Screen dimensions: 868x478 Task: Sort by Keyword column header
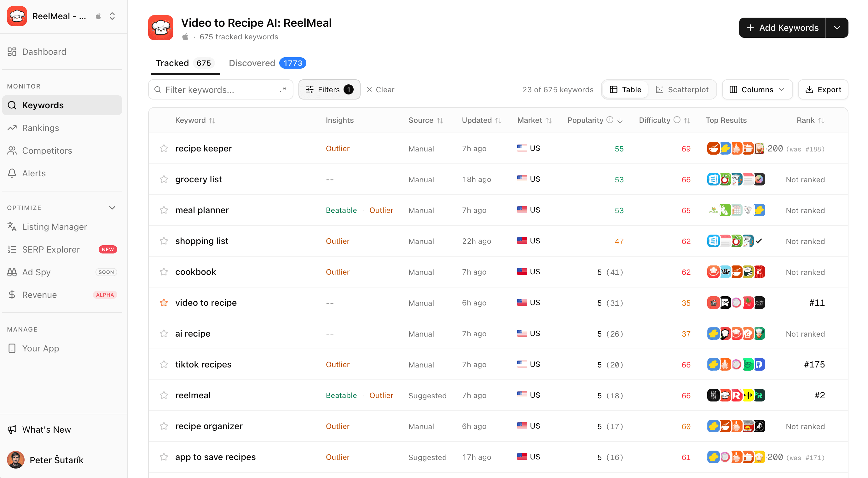[x=195, y=120]
